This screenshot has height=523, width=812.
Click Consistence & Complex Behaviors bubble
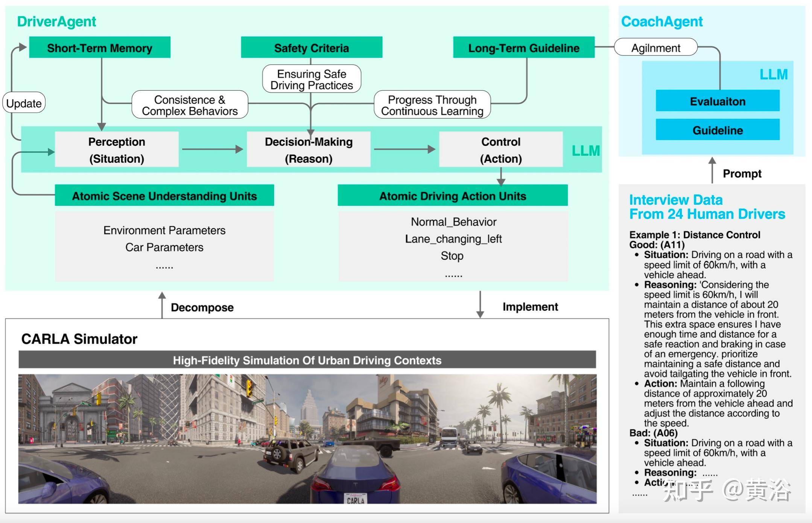190,105
